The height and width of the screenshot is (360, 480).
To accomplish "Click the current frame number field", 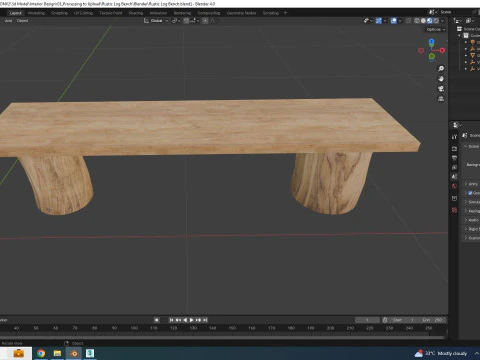I will (x=367, y=320).
